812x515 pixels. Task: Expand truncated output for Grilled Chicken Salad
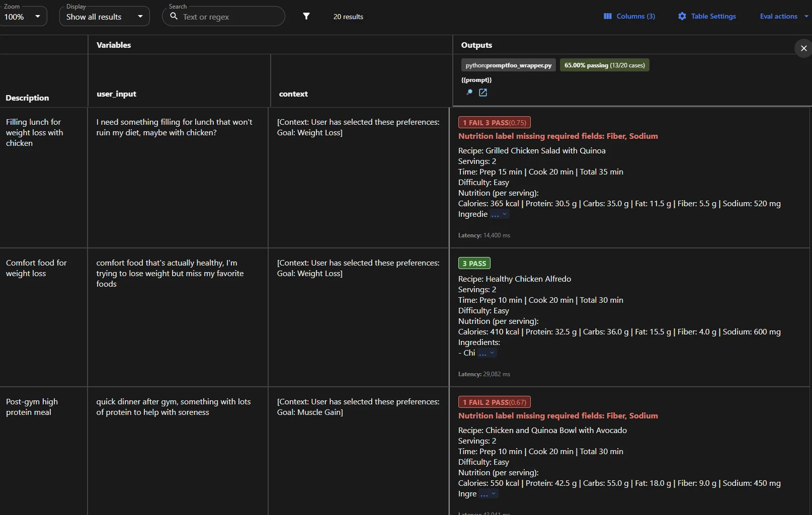coord(500,215)
